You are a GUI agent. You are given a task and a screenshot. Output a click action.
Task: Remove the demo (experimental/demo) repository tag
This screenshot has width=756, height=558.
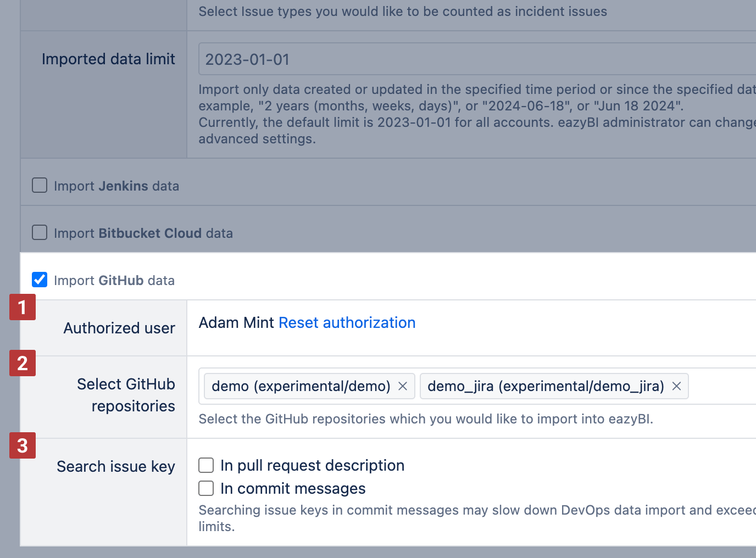point(403,386)
